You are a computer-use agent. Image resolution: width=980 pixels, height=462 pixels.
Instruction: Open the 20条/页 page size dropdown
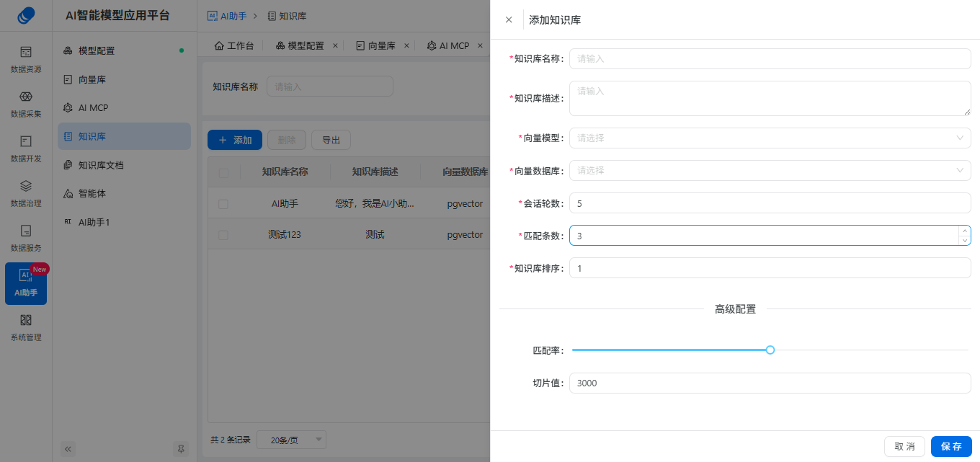pyautogui.click(x=291, y=440)
